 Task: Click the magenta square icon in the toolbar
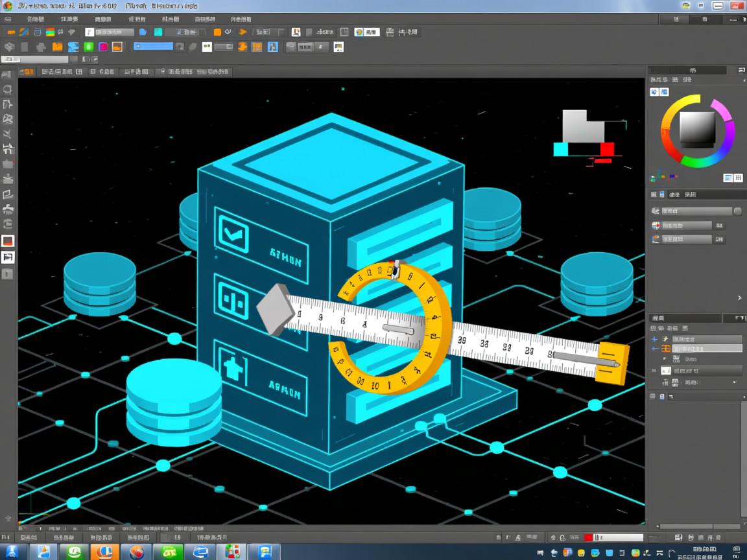tap(103, 47)
